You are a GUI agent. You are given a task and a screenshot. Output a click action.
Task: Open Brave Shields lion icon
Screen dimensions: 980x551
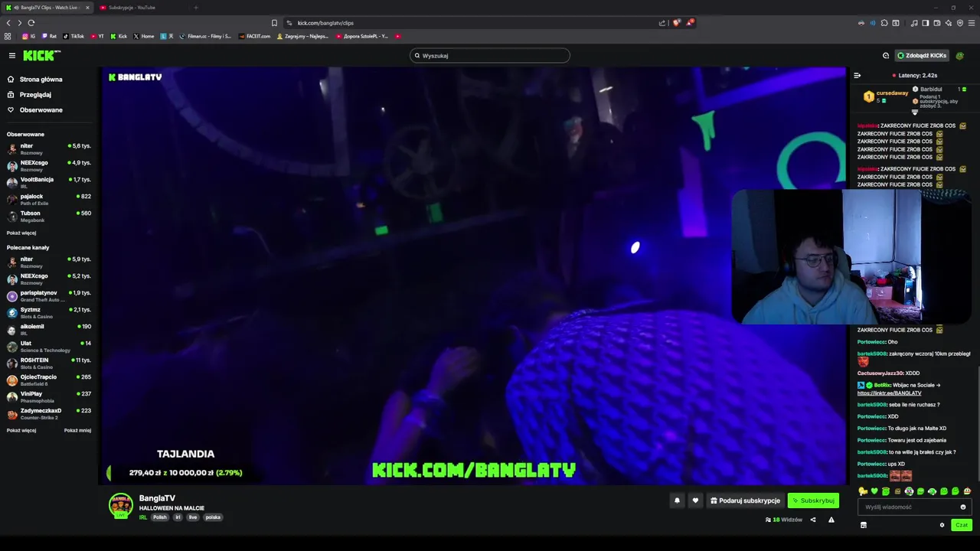(x=676, y=23)
